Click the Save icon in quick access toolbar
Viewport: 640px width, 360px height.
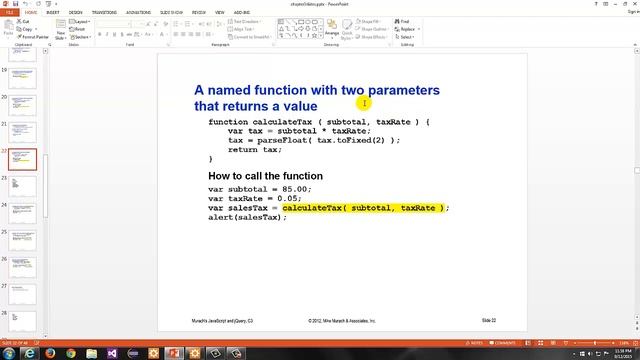16,4
